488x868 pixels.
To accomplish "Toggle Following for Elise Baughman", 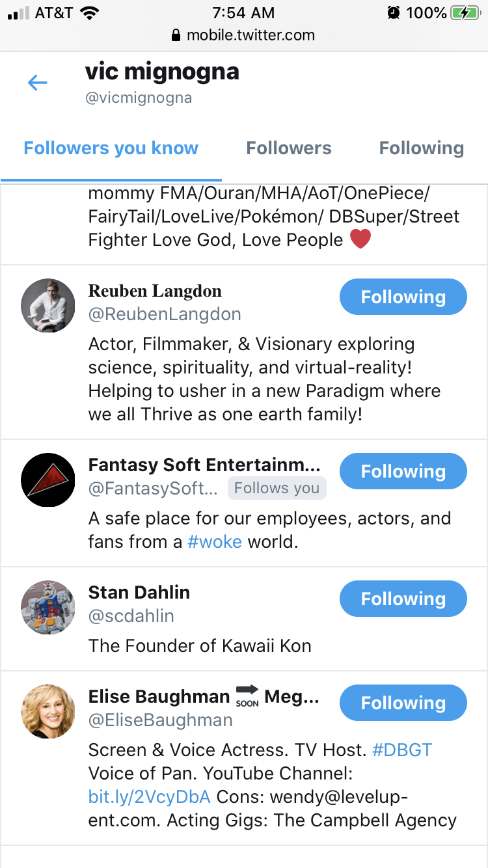I will coord(403,703).
